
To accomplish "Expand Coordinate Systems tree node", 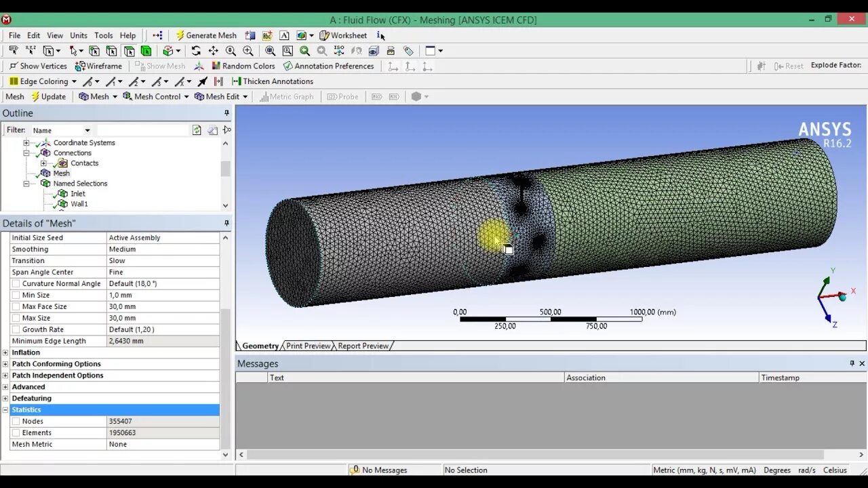I will [x=26, y=143].
